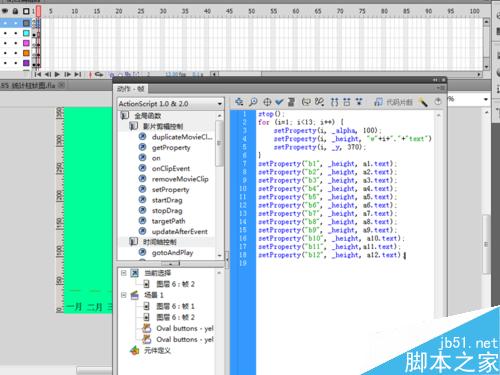This screenshot has width=500, height=375.
Task: Select targetPath in the functions list
Action: pos(168,221)
